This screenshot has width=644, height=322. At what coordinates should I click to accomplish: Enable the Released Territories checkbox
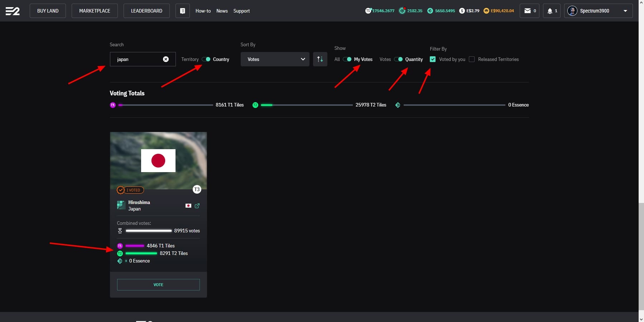tap(472, 59)
